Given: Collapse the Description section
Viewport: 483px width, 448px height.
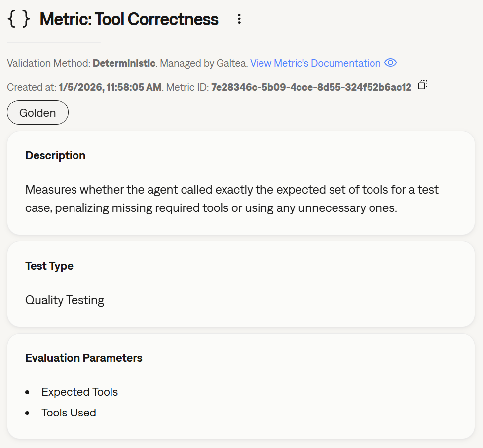Looking at the screenshot, I should (x=55, y=155).
